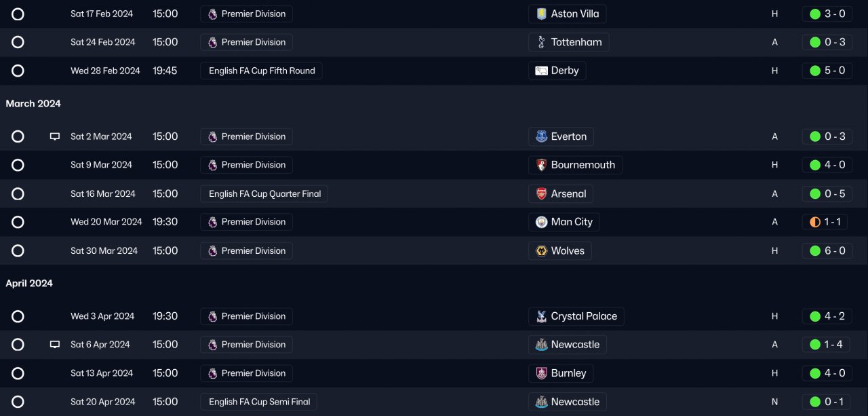The image size is (868, 416).
Task: Click the TV icon on the Sat 6 Apr fixture
Action: tap(55, 345)
